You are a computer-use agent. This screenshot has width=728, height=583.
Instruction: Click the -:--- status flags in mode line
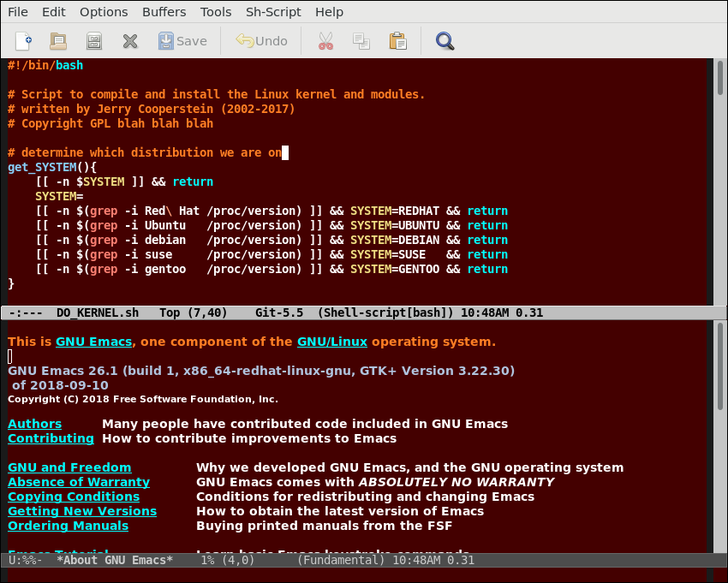tap(26, 312)
